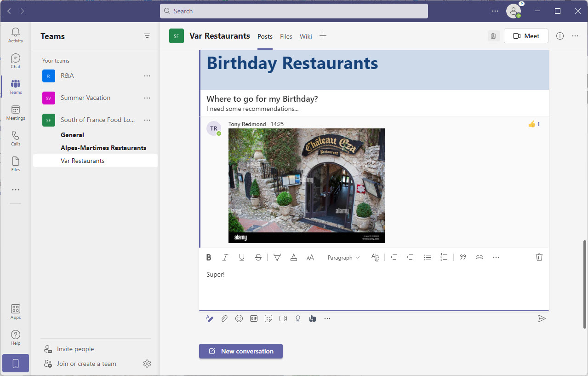Start a Meet now video call from compose bar
588x376 pixels.
283,318
